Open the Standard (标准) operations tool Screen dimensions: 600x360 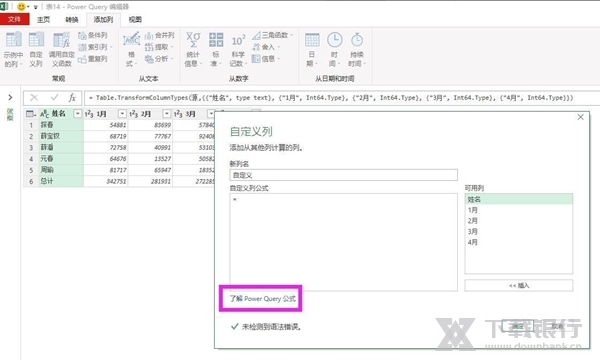click(x=216, y=49)
